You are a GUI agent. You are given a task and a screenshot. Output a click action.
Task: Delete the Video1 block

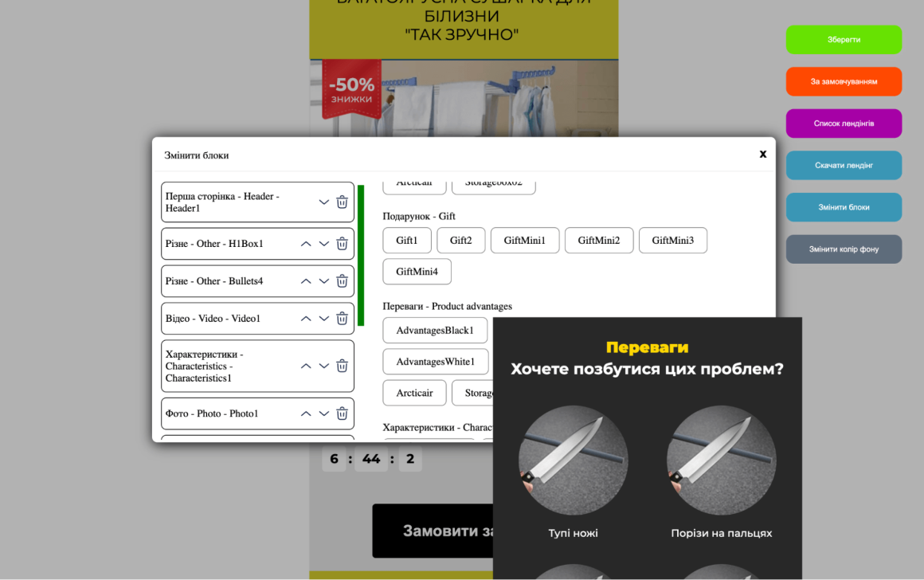[x=342, y=319]
